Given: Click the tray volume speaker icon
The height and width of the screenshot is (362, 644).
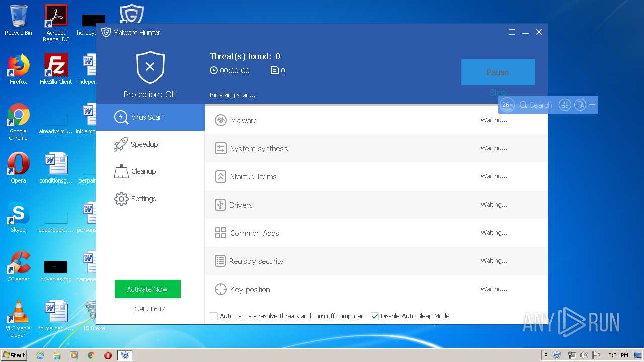Looking at the screenshot, I should pyautogui.click(x=584, y=355).
